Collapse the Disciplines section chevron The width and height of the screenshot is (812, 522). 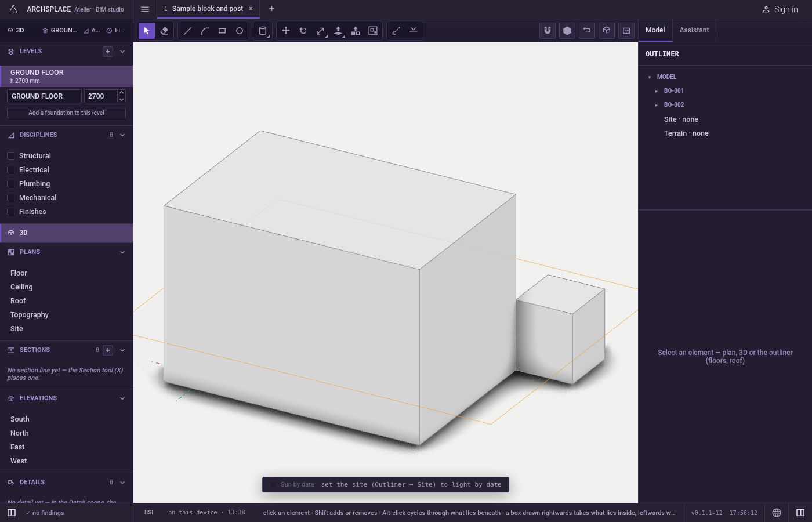(122, 135)
